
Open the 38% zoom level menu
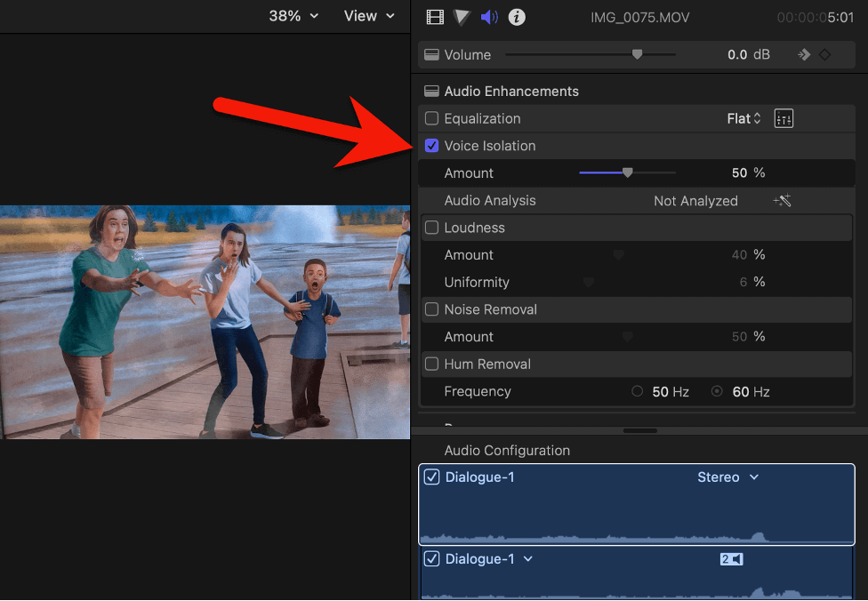pyautogui.click(x=293, y=16)
